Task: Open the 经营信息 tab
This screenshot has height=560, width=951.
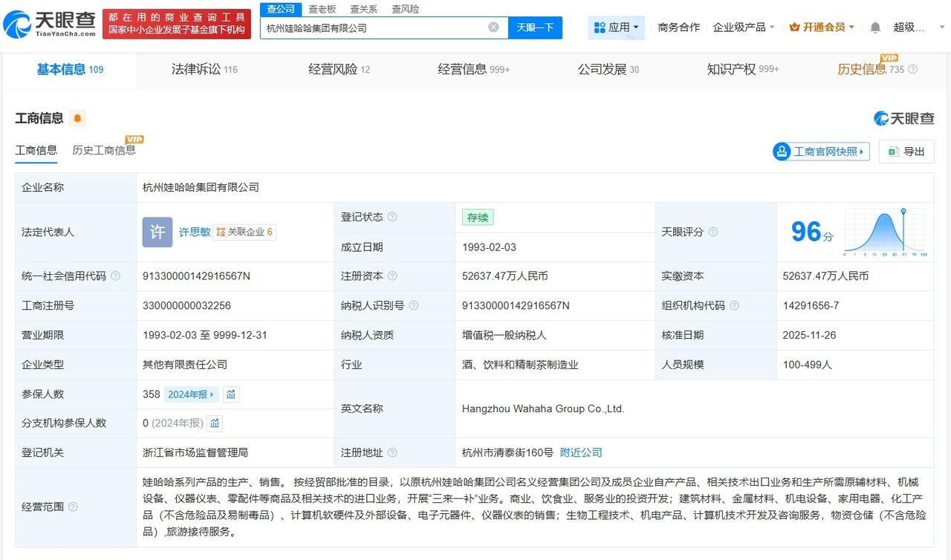Action: pyautogui.click(x=473, y=69)
